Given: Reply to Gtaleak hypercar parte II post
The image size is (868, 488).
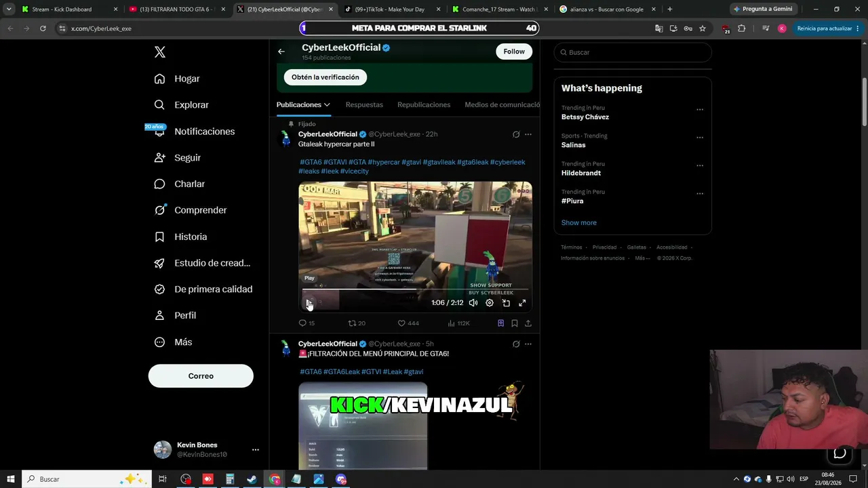Looking at the screenshot, I should coord(307,323).
